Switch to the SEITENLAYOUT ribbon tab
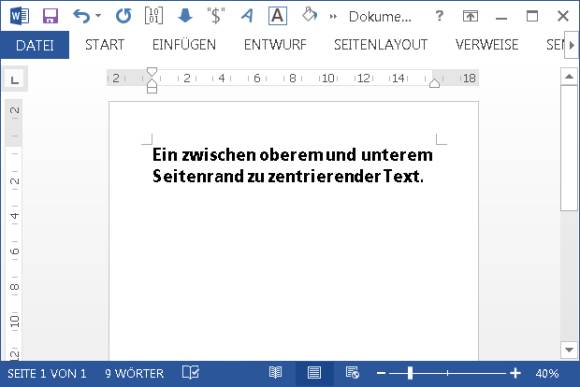This screenshot has width=580, height=387. coord(381,45)
